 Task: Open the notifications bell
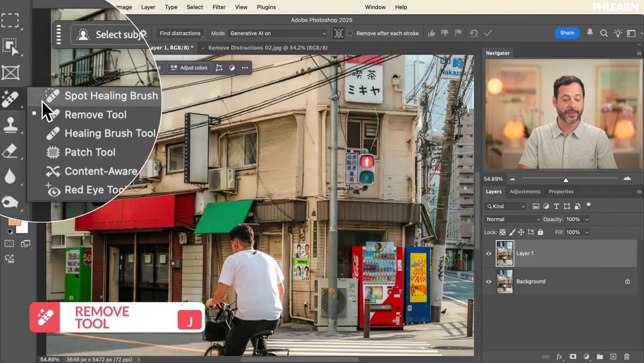click(x=590, y=33)
